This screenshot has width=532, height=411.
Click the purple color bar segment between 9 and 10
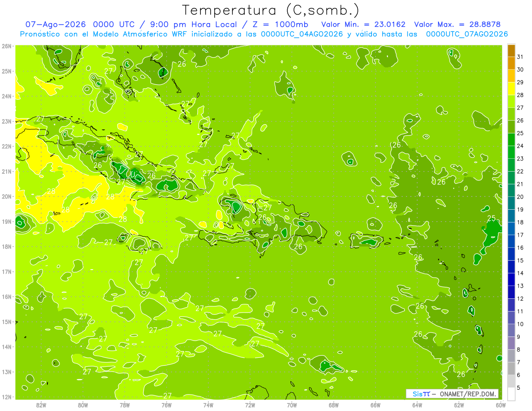(x=511, y=330)
